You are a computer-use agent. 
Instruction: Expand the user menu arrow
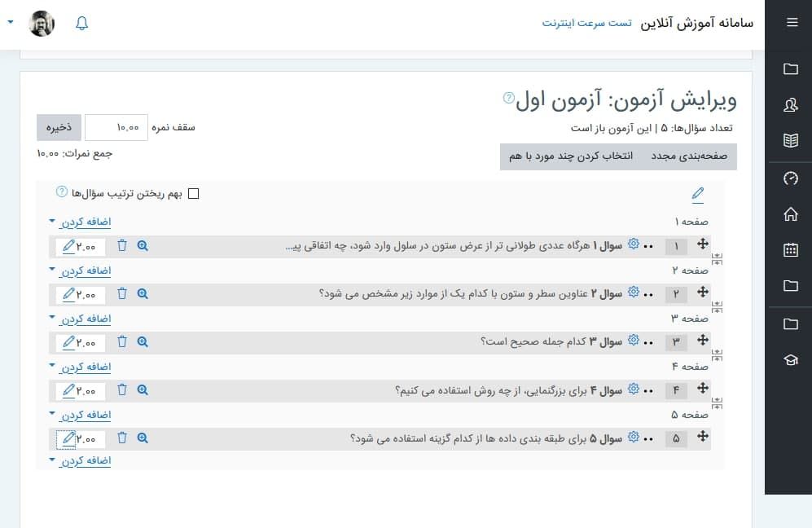[11, 22]
